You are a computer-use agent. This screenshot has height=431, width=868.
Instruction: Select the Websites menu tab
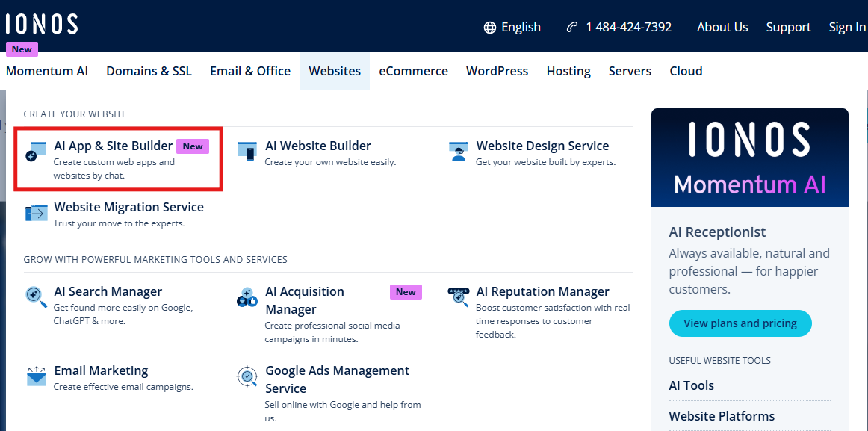(335, 72)
